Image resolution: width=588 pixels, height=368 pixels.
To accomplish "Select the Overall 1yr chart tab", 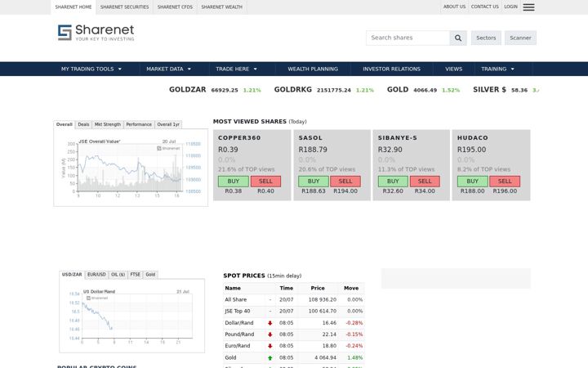I will pos(168,124).
